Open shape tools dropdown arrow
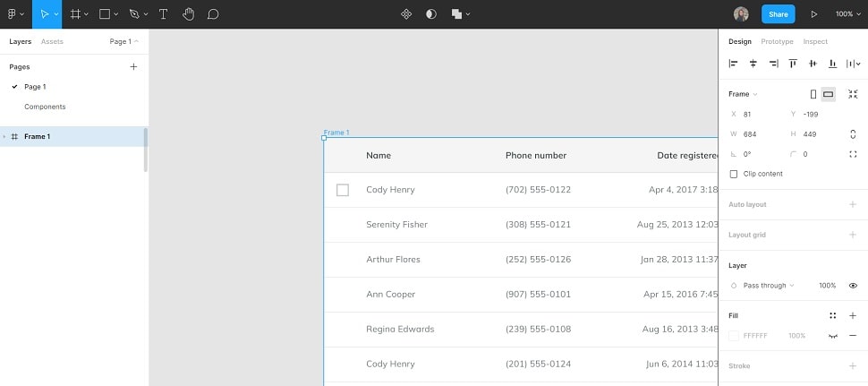The image size is (868, 386). 116,15
